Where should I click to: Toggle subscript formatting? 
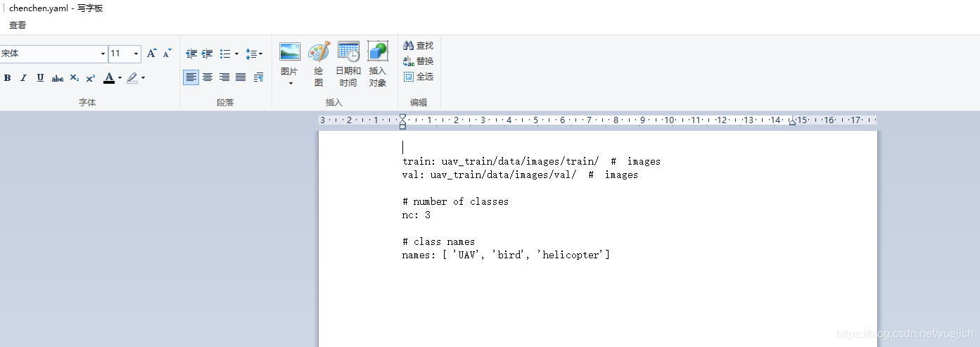[74, 78]
